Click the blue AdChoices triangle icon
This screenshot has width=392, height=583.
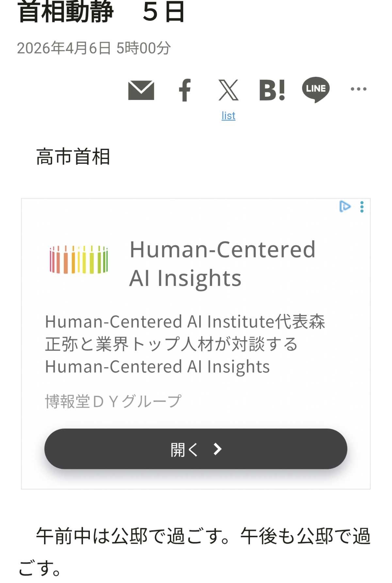tap(345, 207)
